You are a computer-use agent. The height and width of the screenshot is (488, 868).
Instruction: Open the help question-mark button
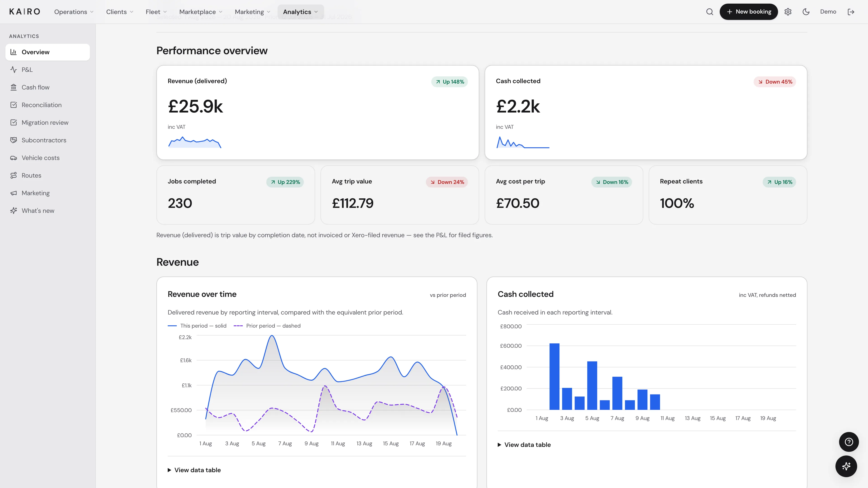pyautogui.click(x=849, y=441)
